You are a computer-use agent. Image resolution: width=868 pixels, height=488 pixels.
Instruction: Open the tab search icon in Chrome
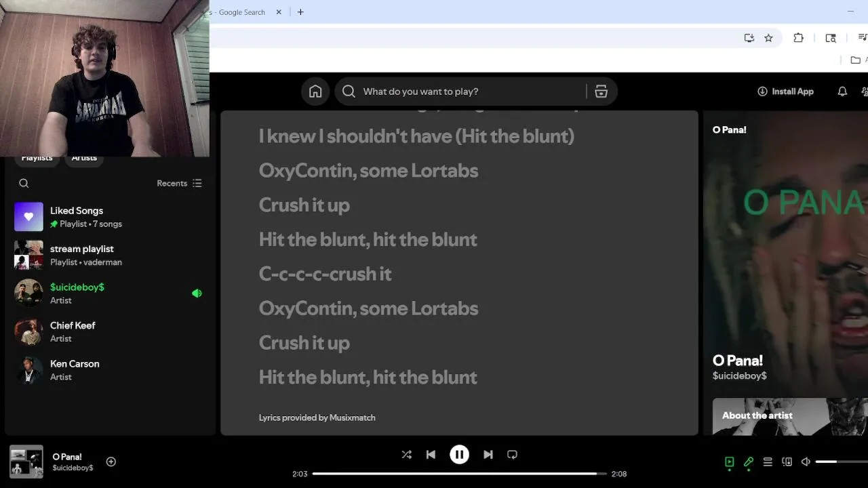[831, 38]
